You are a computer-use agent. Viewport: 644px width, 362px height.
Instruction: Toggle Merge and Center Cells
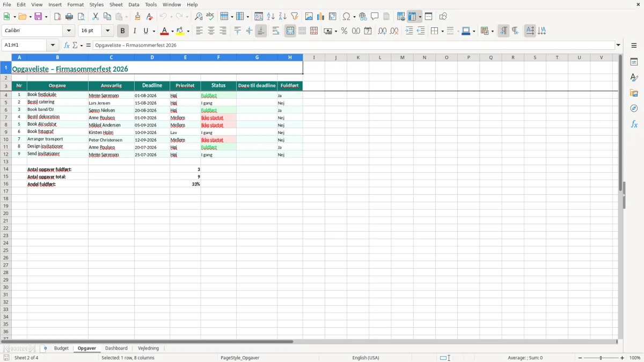290,31
